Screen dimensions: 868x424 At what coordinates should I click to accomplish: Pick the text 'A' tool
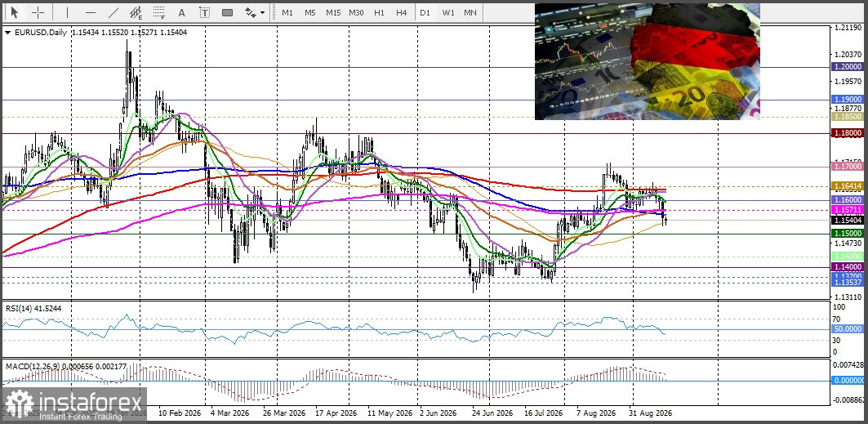181,12
